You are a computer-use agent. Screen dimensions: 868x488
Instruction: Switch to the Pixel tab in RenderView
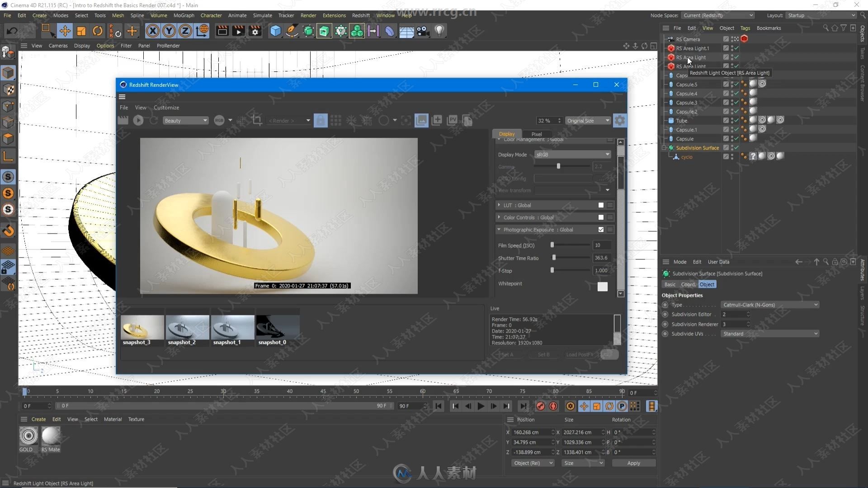(x=537, y=134)
